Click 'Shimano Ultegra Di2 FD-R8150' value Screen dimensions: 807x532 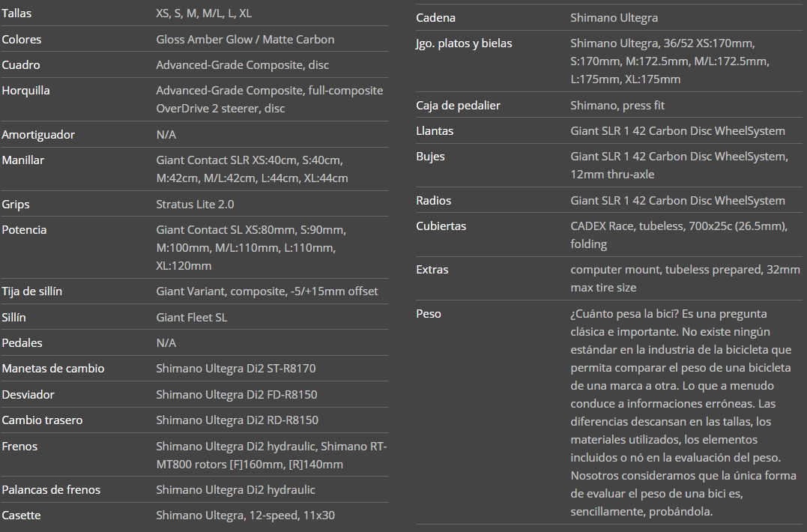(235, 395)
